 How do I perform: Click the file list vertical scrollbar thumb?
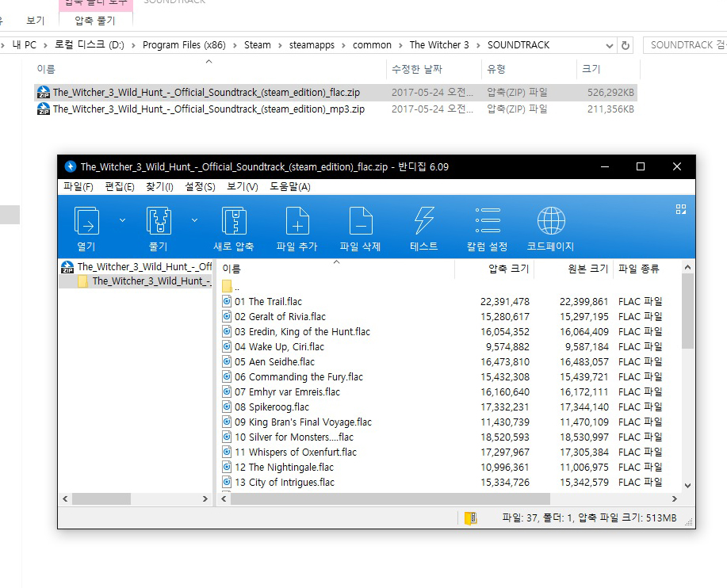(687, 311)
